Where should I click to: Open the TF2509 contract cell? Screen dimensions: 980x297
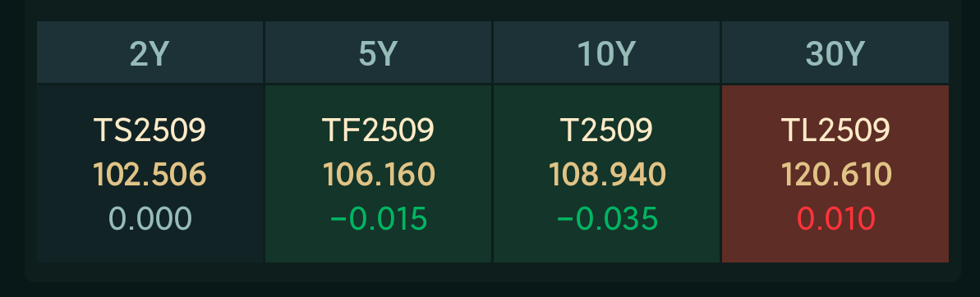pos(378,174)
